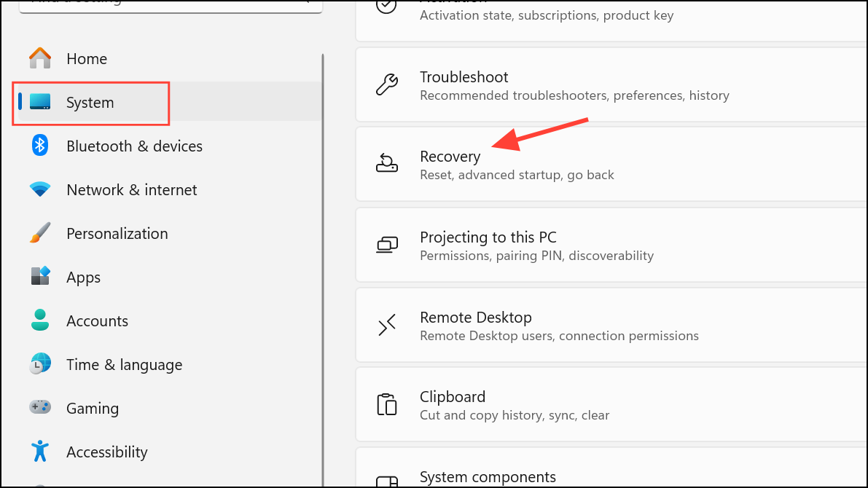Click the Clipboard icon
The height and width of the screenshot is (488, 868).
(387, 404)
